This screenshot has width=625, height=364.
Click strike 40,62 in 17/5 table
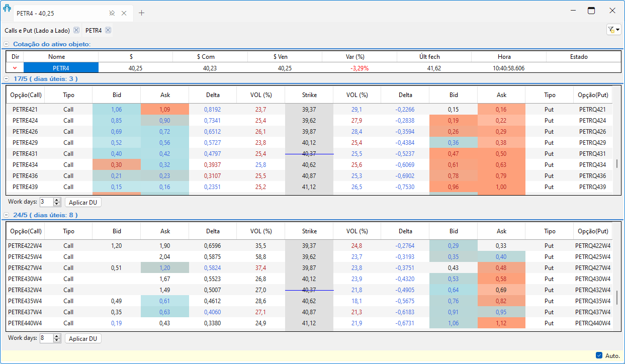pos(309,165)
